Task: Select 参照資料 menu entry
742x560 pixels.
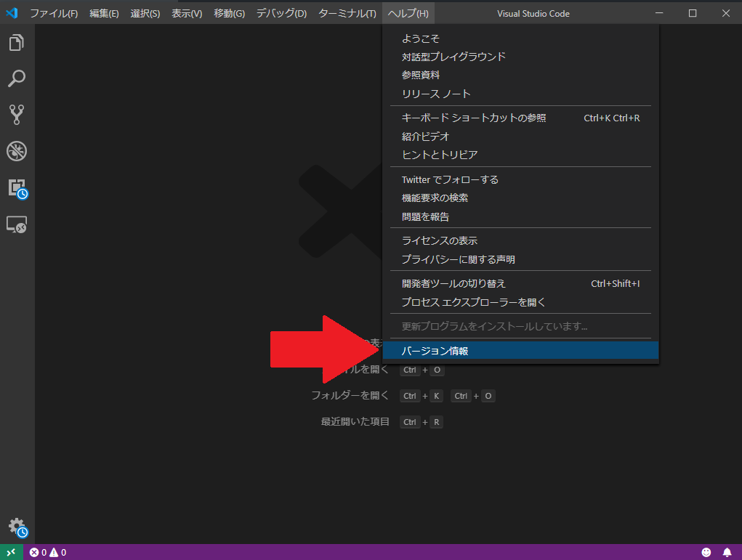Action: (520, 76)
